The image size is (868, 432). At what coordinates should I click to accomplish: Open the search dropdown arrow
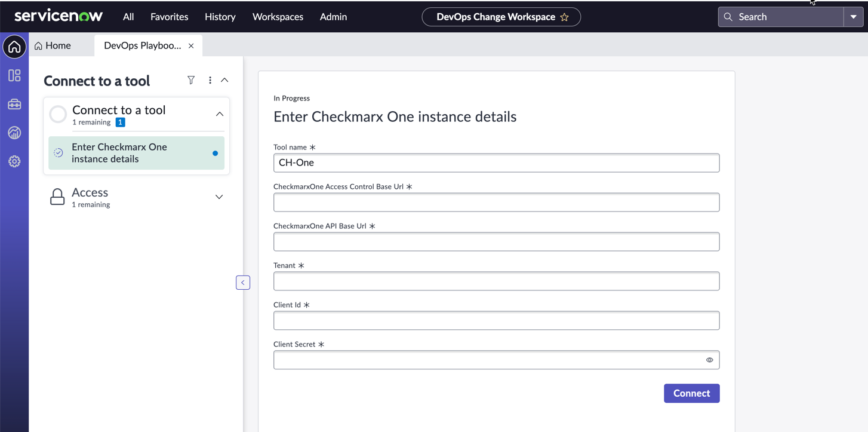853,17
